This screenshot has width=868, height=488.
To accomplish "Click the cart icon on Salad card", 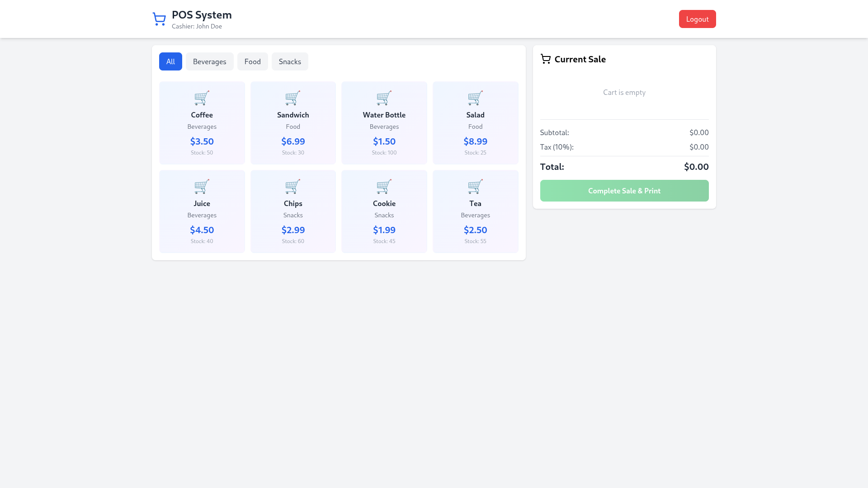I will (475, 98).
